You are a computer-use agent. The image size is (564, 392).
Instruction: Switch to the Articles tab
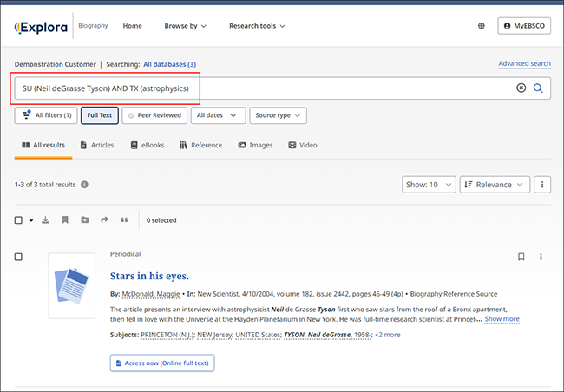(97, 146)
